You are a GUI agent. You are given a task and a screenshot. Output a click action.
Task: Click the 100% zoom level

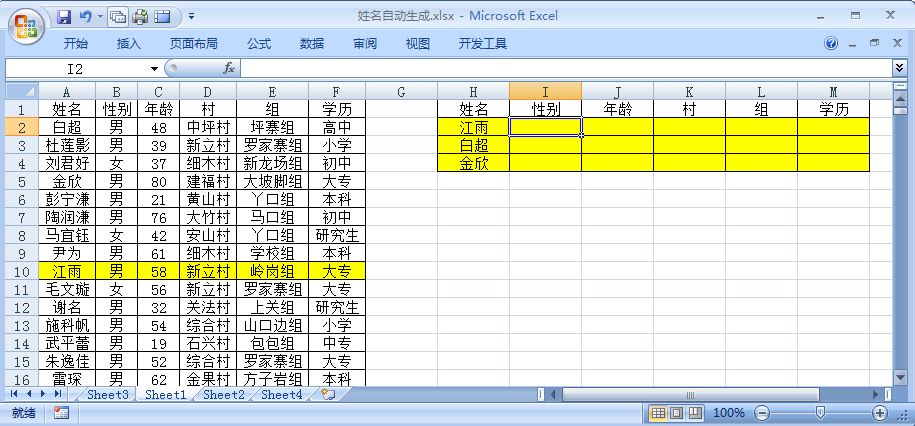point(728,413)
